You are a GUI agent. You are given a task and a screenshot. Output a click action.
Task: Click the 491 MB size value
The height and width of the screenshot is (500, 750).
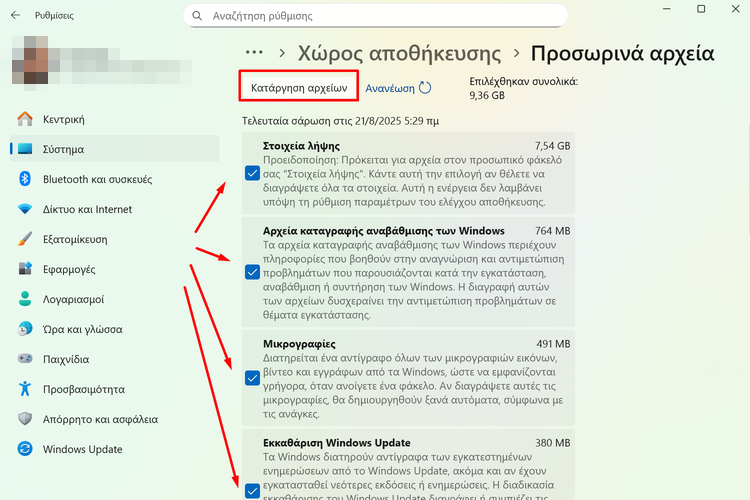(x=553, y=344)
